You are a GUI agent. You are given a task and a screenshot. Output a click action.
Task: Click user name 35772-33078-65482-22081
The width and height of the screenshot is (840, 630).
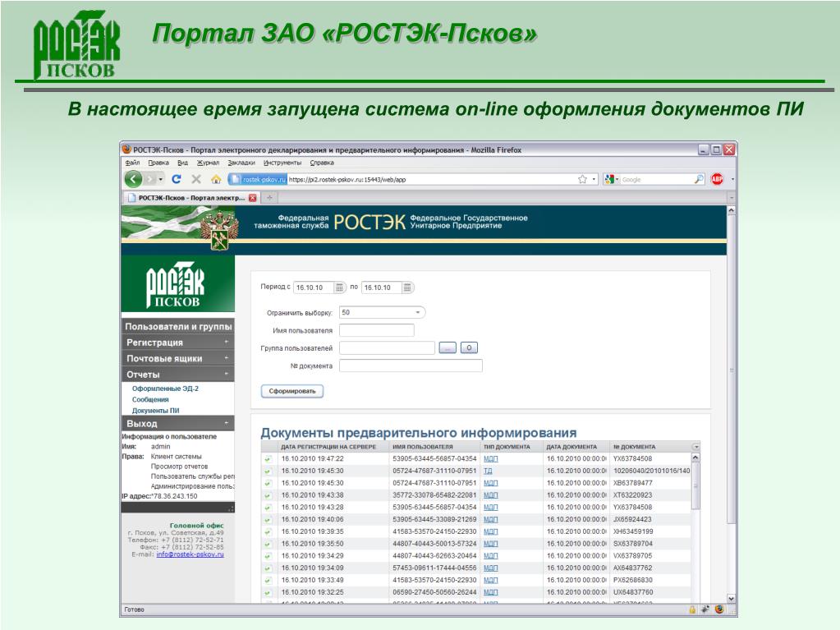click(x=434, y=495)
